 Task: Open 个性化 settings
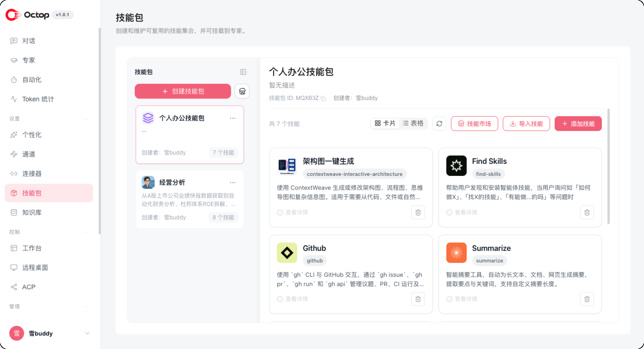pos(49,135)
